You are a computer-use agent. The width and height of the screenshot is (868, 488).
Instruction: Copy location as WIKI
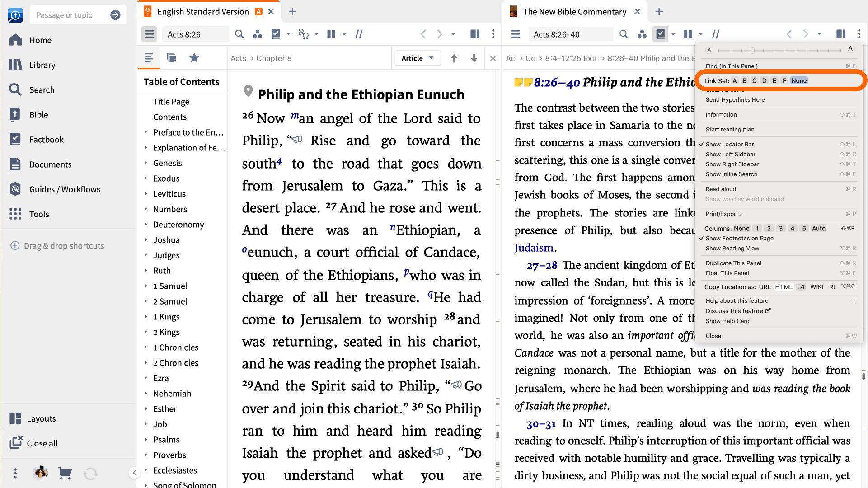[x=816, y=287]
